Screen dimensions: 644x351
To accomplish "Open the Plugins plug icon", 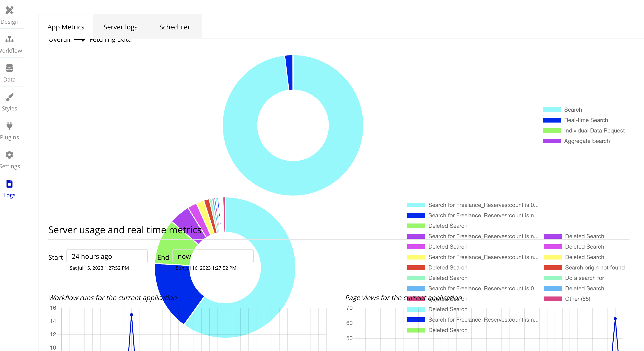I will click(9, 126).
